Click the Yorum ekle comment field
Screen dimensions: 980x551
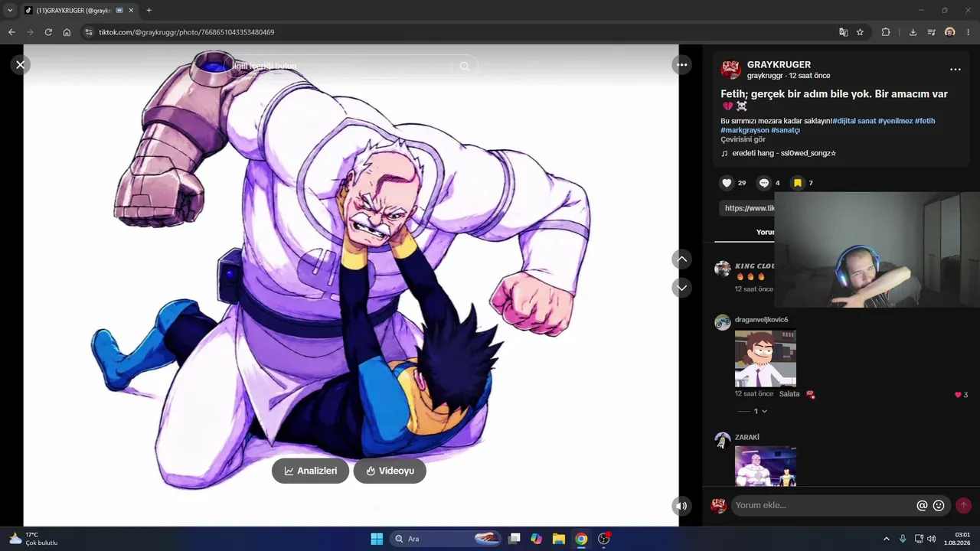point(823,505)
